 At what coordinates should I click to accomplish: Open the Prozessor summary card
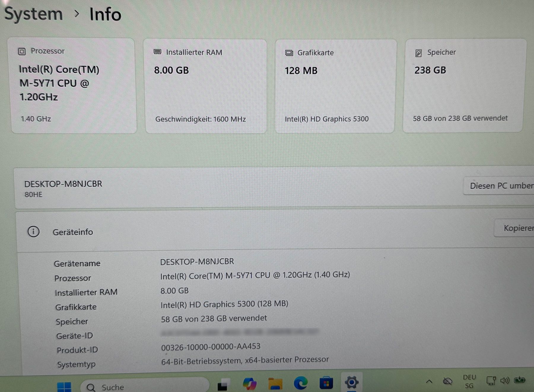pyautogui.click(x=73, y=86)
